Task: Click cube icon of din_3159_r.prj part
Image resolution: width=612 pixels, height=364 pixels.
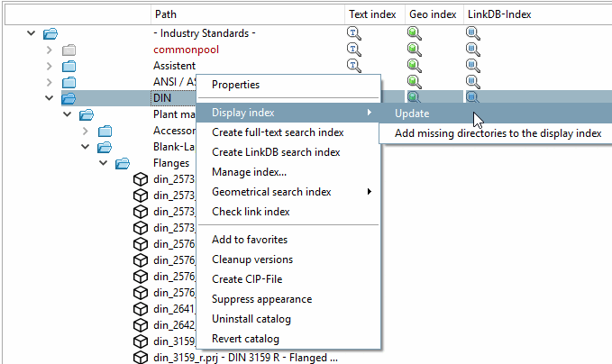Action: tap(141, 358)
